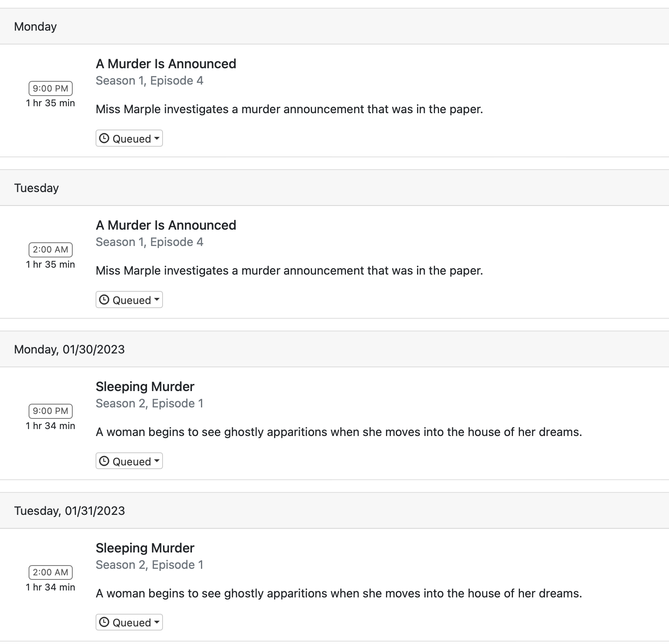Viewport: 669px width, 644px height.
Task: Click Season 2, Episode 1 under Tuesday 01/31/2023
Action: point(149,565)
